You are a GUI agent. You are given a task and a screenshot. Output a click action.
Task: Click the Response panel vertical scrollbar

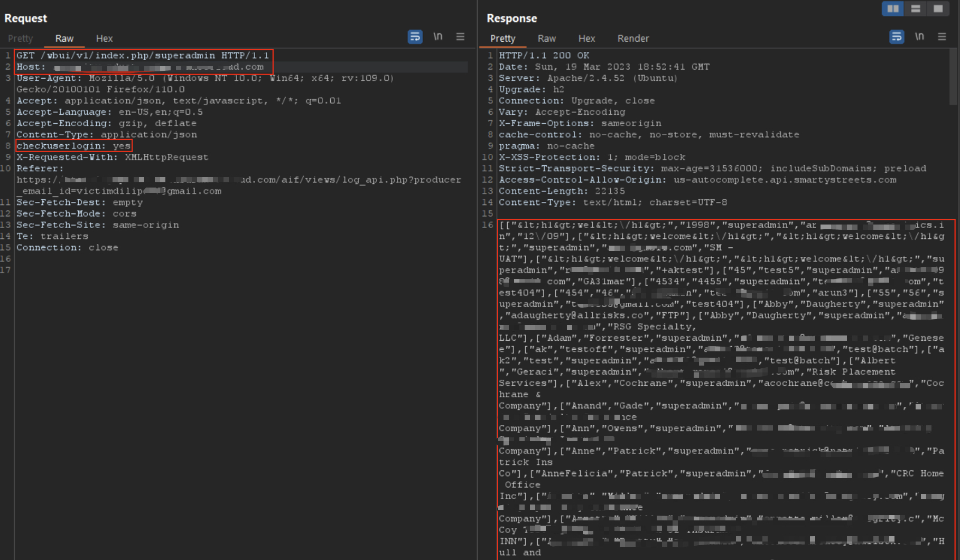(x=953, y=77)
